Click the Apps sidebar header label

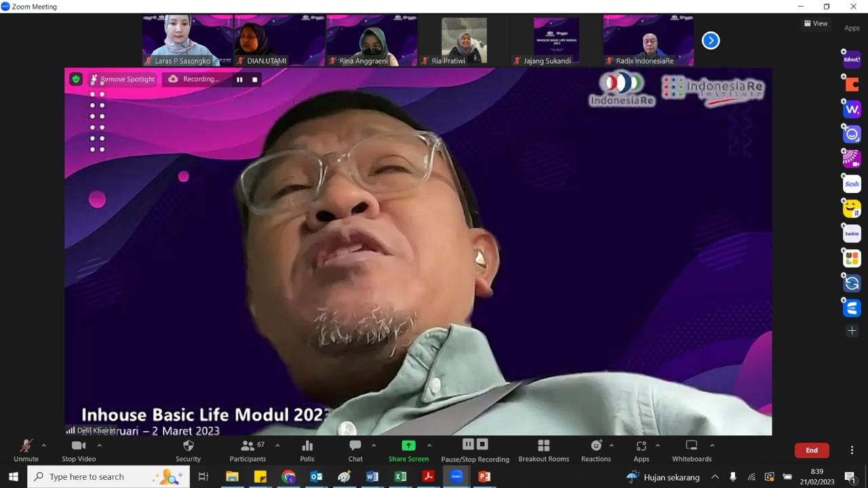click(x=852, y=28)
